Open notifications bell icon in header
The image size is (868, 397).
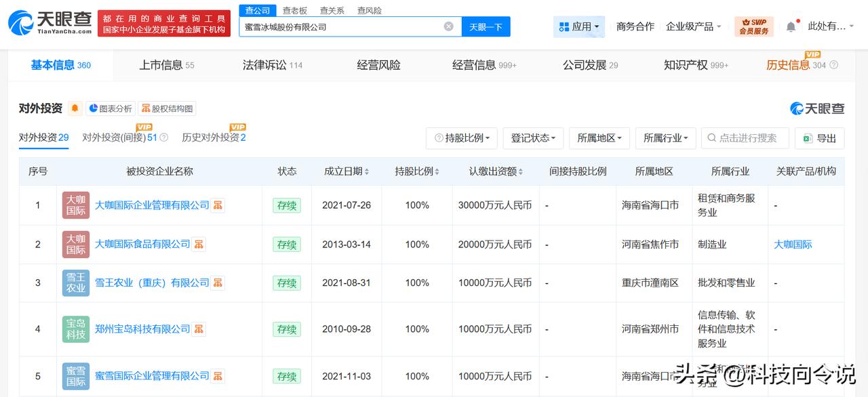click(x=791, y=26)
